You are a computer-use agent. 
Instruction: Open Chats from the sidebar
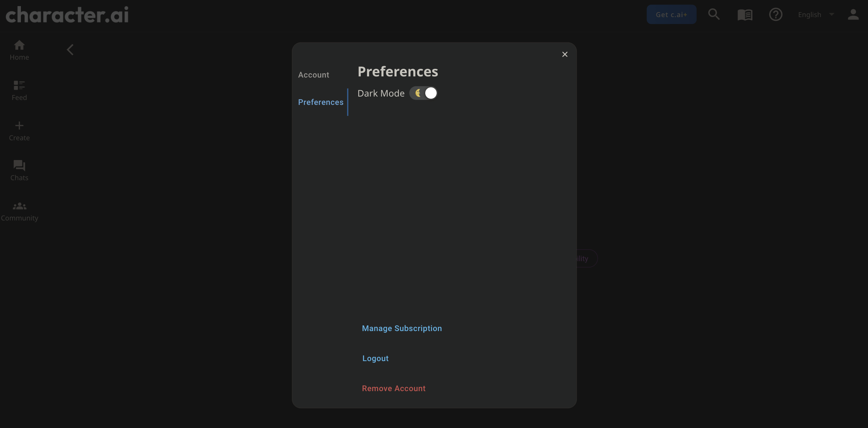[x=19, y=170]
